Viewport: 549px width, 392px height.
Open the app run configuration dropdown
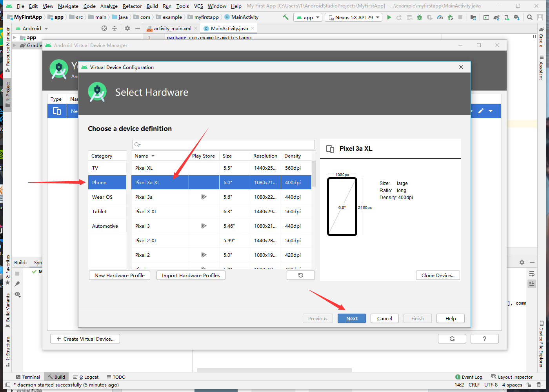(x=308, y=17)
